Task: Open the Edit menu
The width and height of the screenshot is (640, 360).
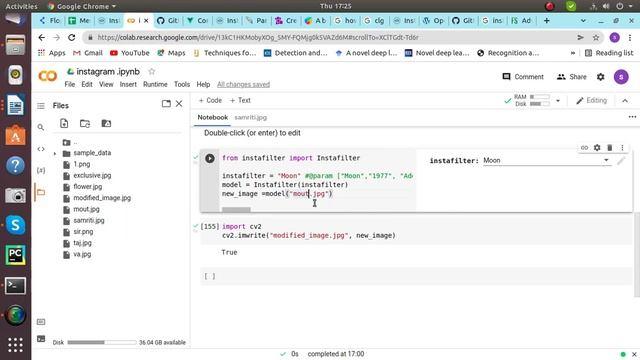Action: [87, 84]
